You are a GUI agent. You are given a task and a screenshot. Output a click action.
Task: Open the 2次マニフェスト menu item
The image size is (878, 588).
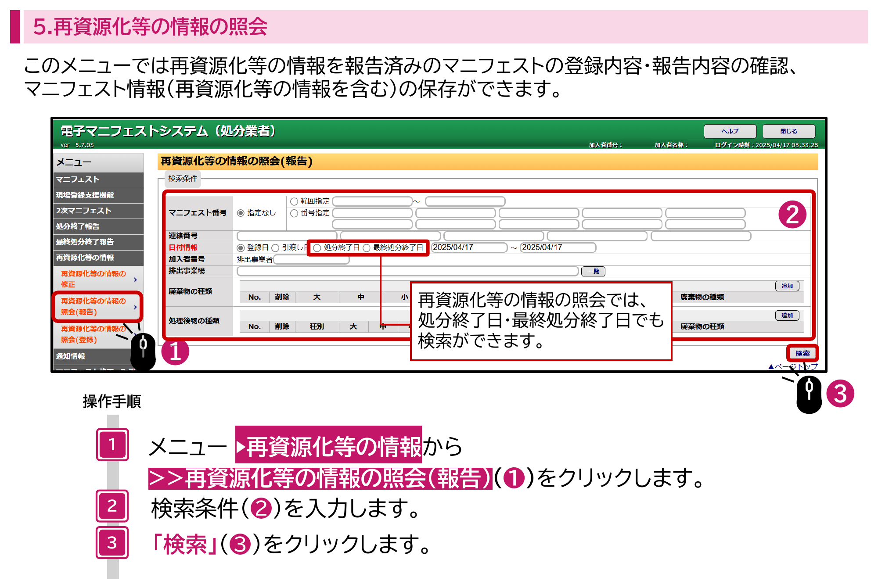coord(98,211)
